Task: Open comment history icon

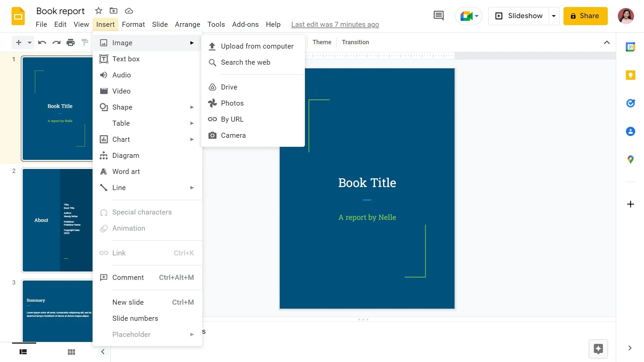Action: pos(438,16)
